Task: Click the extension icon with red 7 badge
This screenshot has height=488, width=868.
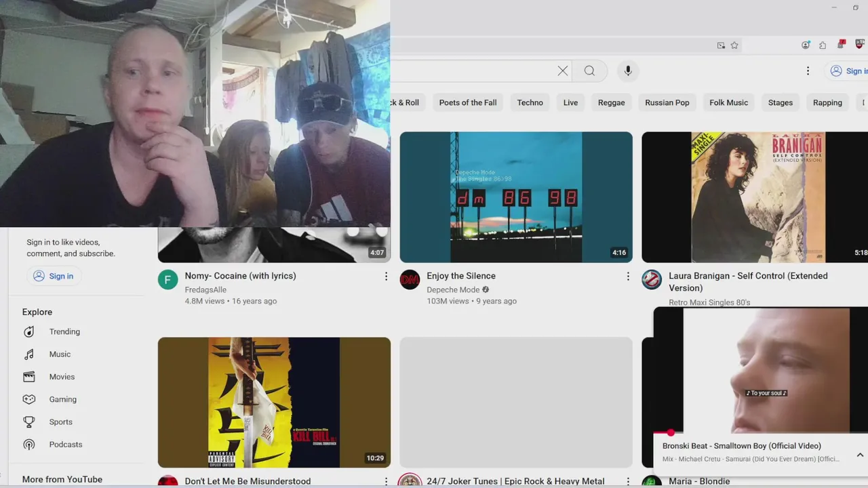Action: (x=842, y=45)
